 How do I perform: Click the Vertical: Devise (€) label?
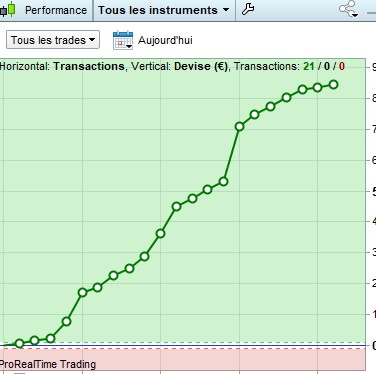click(179, 66)
